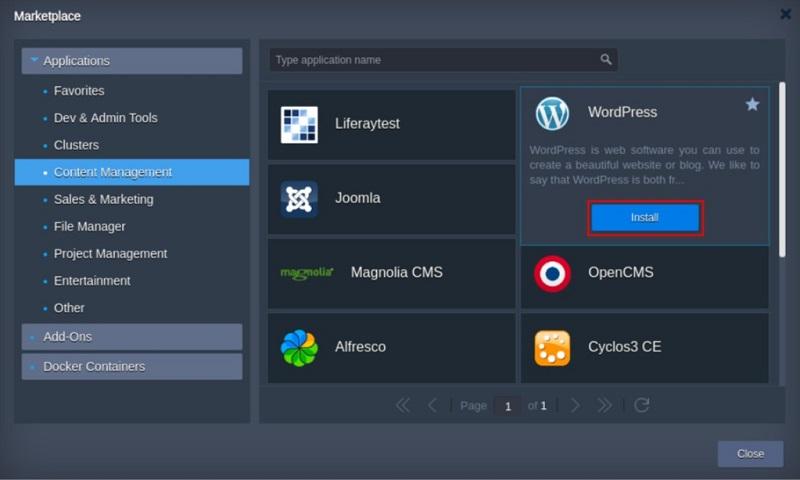800x480 pixels.
Task: Click the application list scrollbar
Action: [x=782, y=169]
